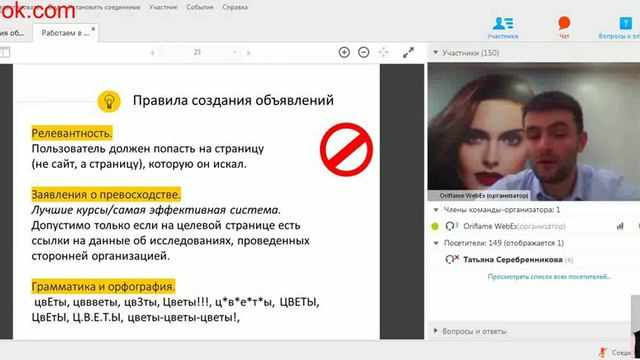Zoom in with the plus magnifier icon

click(344, 52)
